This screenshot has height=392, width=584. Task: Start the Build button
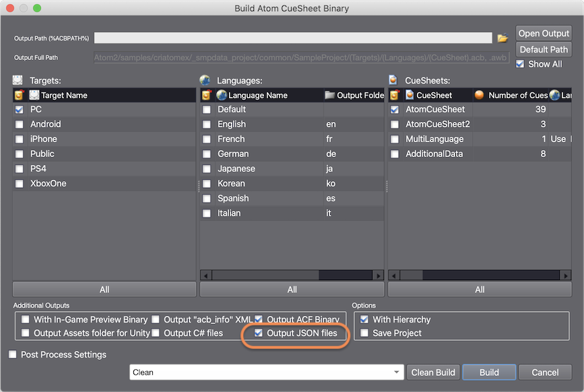(x=489, y=372)
